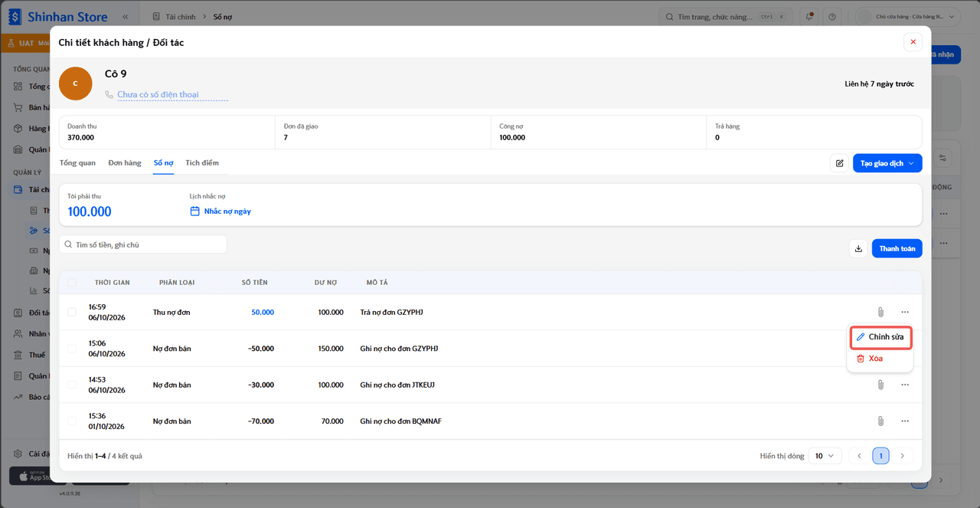Tick the select-all checkbox in the table header

coord(72,283)
